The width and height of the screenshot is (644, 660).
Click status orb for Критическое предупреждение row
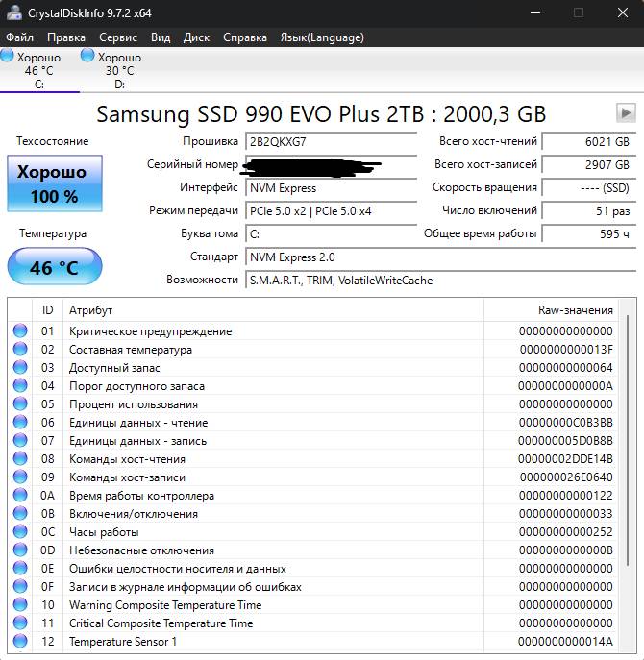click(x=20, y=331)
